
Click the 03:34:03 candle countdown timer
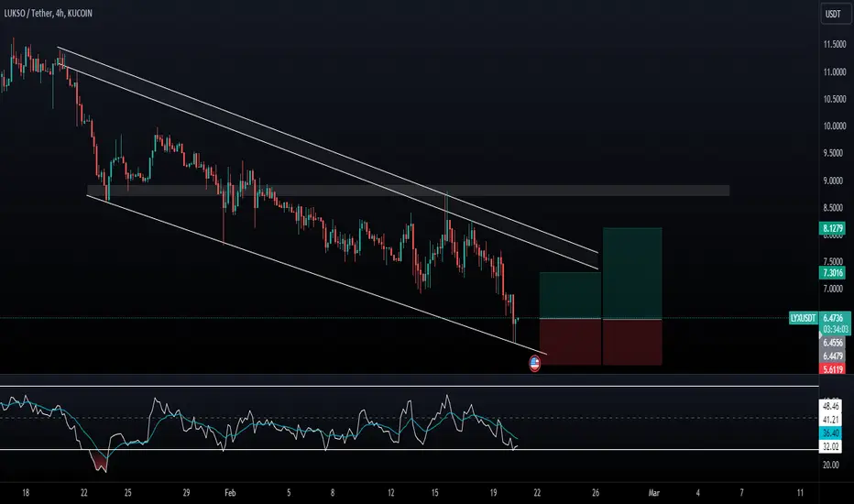[x=835, y=330]
